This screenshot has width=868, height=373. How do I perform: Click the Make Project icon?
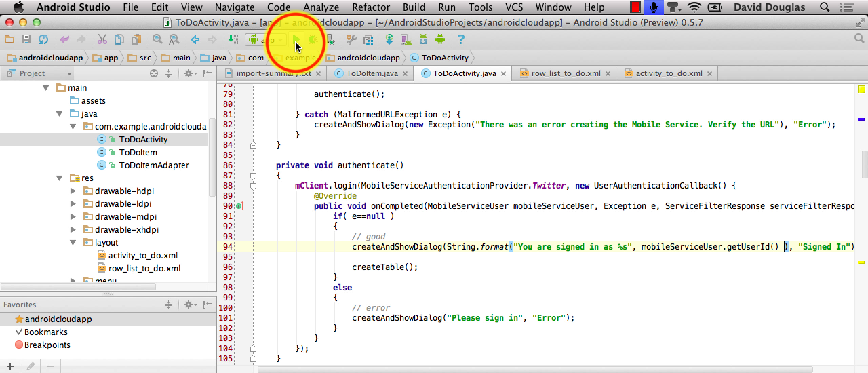pos(233,39)
